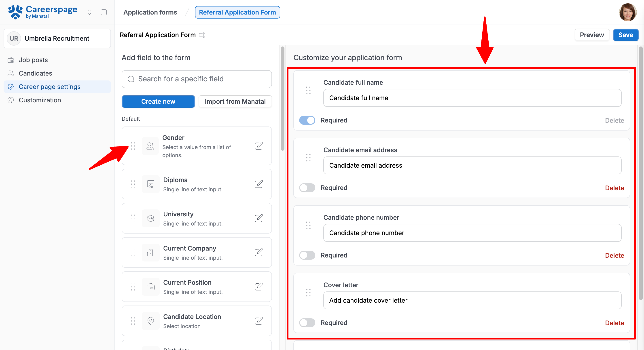Click the Candidate phone number input
This screenshot has width=644, height=350.
472,233
